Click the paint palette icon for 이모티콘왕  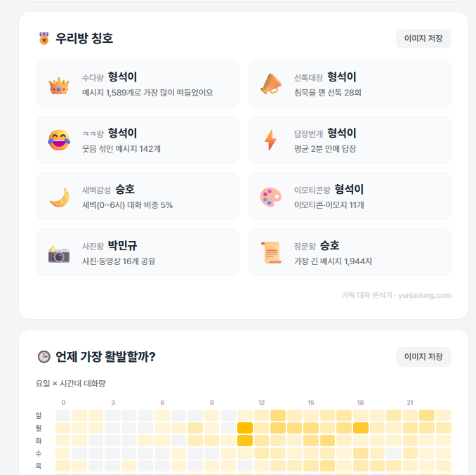[271, 197]
